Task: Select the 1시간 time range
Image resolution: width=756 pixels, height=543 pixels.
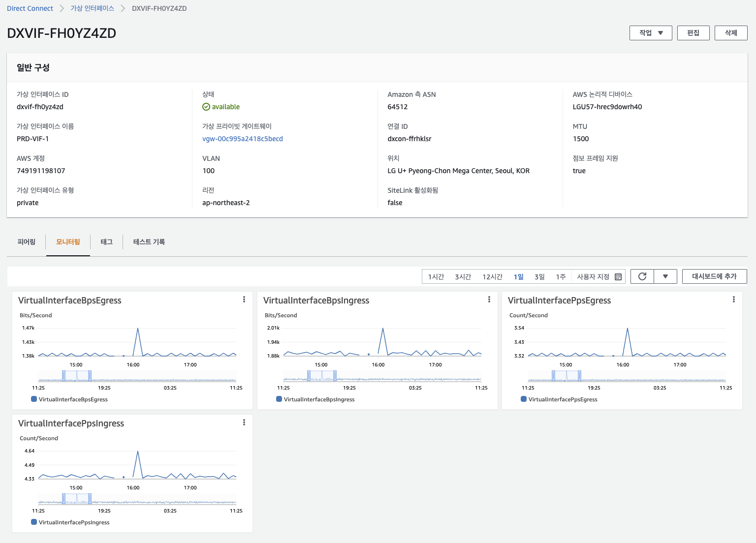Action: coord(436,277)
